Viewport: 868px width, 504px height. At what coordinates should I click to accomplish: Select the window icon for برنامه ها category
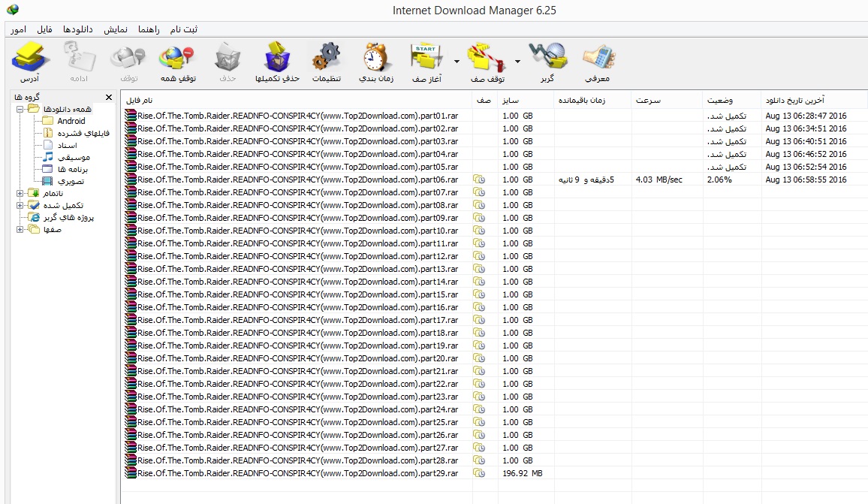point(48,169)
